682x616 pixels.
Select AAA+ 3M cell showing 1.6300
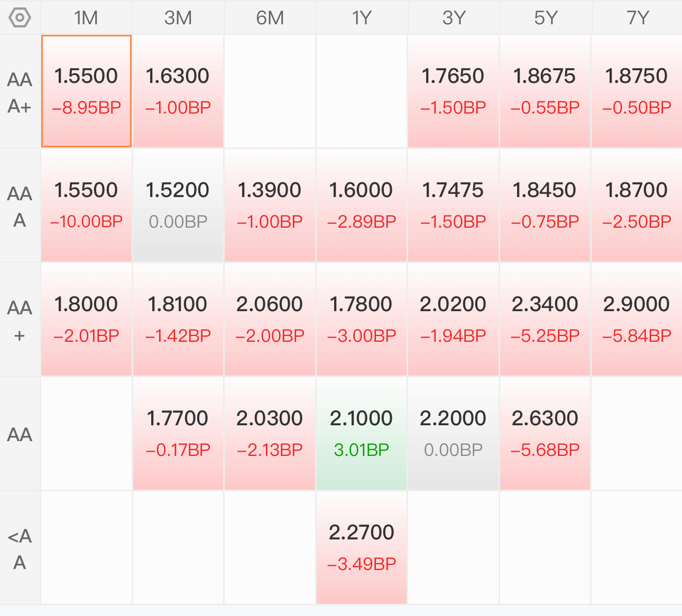pos(178,91)
